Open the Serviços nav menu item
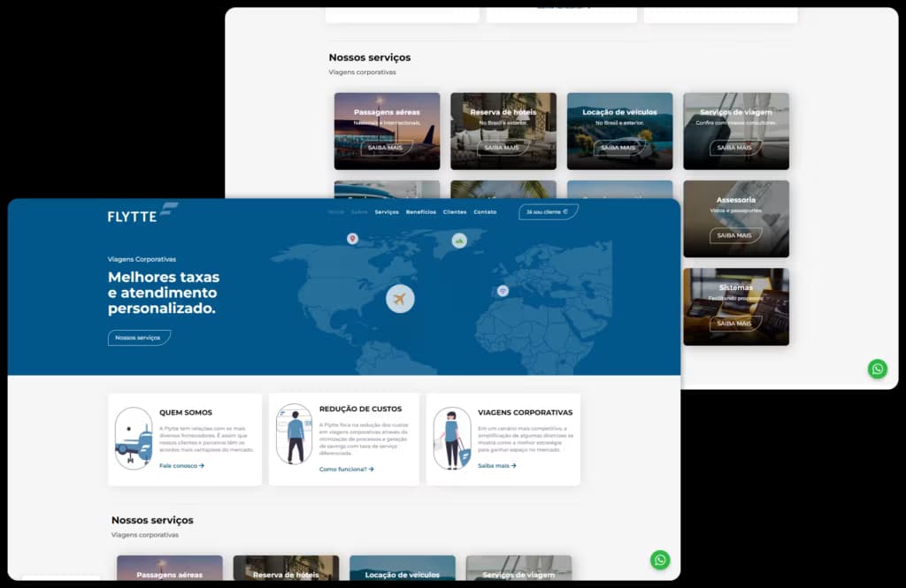The image size is (906, 588). click(x=387, y=212)
